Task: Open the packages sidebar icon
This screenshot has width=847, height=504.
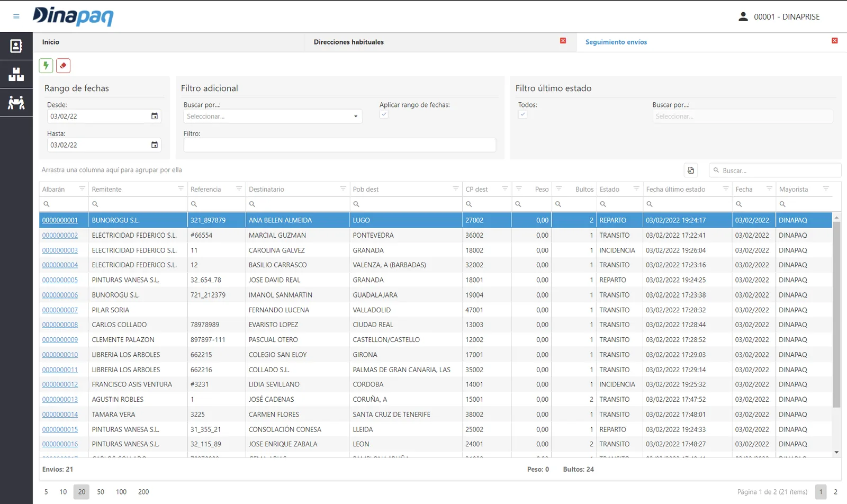Action: [x=16, y=74]
